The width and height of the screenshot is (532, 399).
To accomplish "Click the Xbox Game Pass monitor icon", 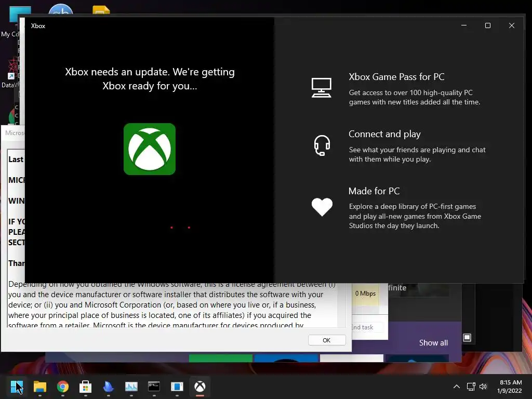I will click(321, 87).
